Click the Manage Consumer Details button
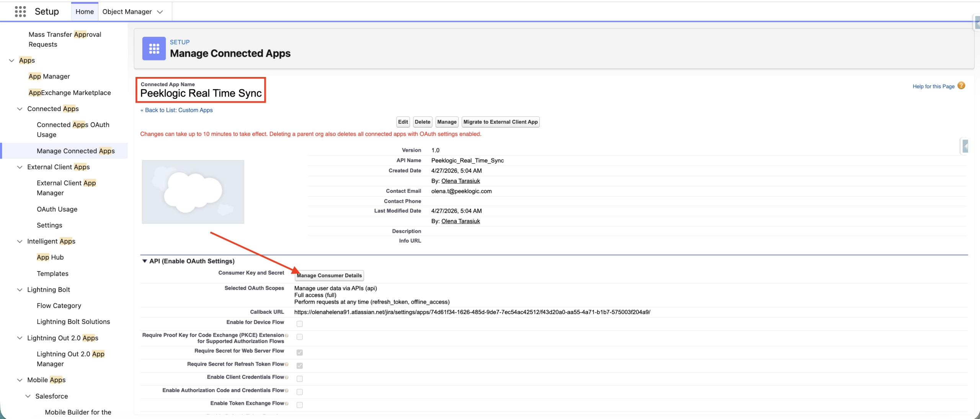 (x=329, y=275)
